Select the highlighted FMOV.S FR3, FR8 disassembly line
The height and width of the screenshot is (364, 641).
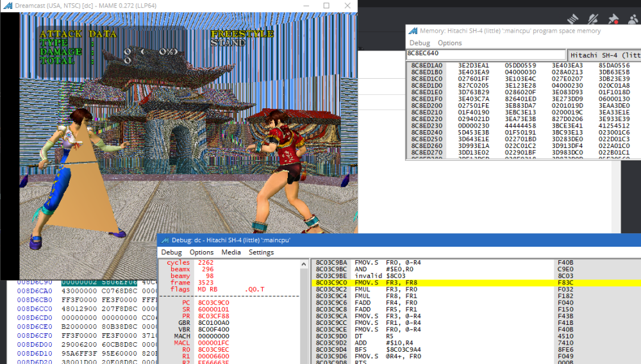pyautogui.click(x=436, y=283)
